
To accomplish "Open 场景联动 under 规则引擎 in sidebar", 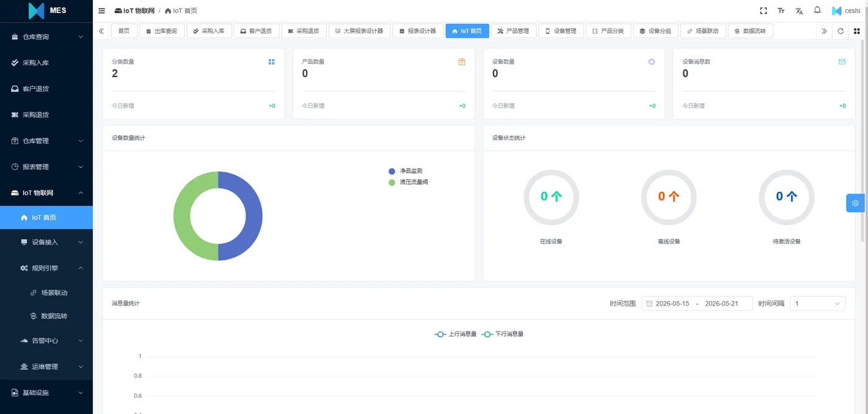I will click(x=46, y=292).
